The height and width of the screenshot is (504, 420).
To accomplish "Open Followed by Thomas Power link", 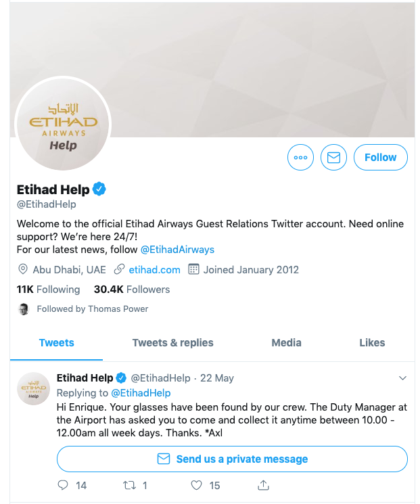I will 93,309.
